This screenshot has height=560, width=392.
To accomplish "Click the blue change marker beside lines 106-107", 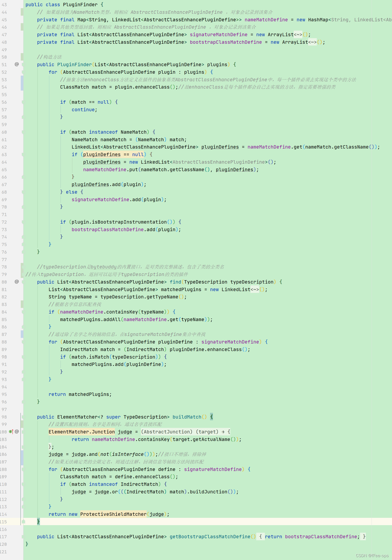I will point(22,458).
